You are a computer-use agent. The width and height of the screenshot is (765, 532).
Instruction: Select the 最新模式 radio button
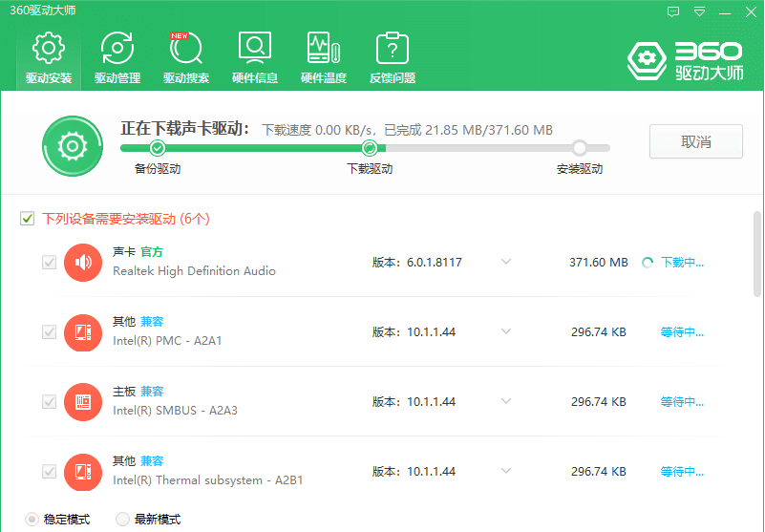pyautogui.click(x=122, y=519)
